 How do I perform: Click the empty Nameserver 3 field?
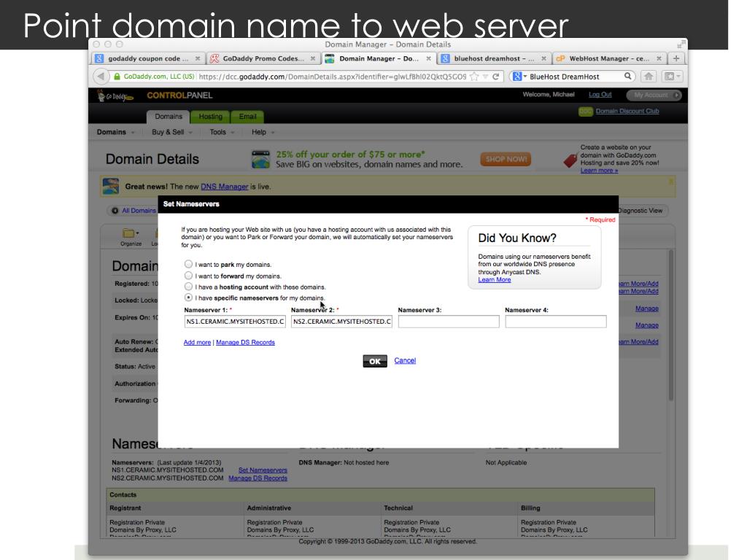coord(449,322)
